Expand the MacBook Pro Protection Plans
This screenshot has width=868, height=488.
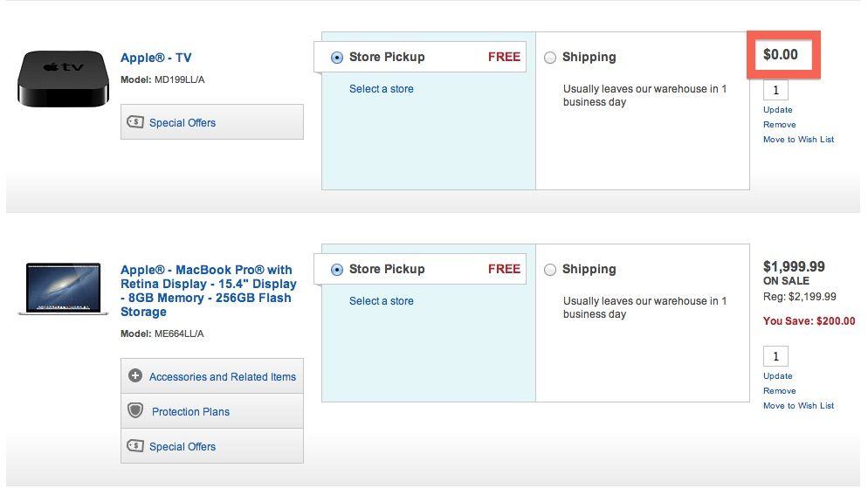[190, 411]
